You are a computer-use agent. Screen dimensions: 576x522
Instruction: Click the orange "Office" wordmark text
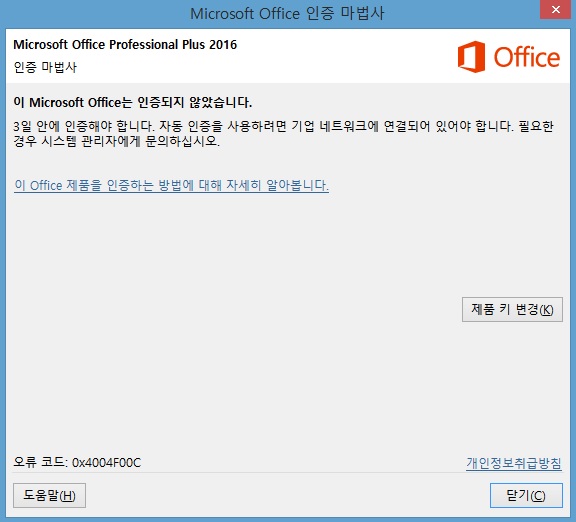point(527,57)
